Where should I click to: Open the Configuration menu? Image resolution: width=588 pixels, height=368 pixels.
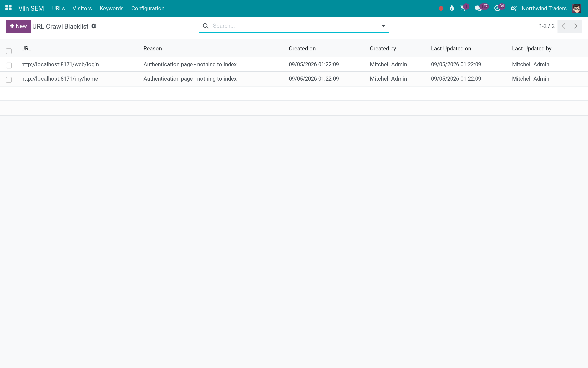[x=148, y=8]
